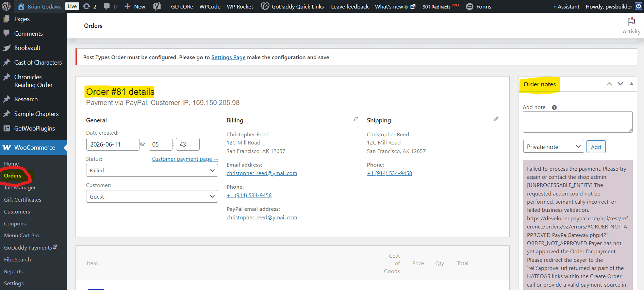
Task: Open Gift Certificates submenu item
Action: point(23,200)
